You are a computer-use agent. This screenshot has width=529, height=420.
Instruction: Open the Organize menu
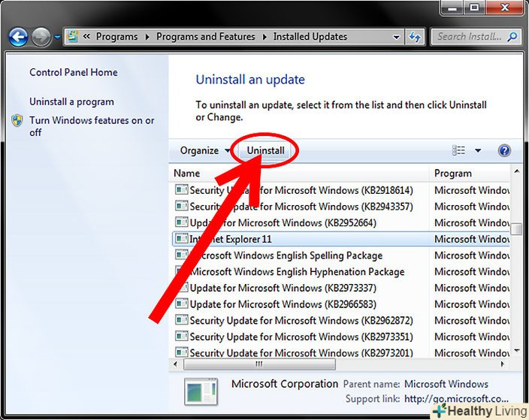[x=205, y=150]
